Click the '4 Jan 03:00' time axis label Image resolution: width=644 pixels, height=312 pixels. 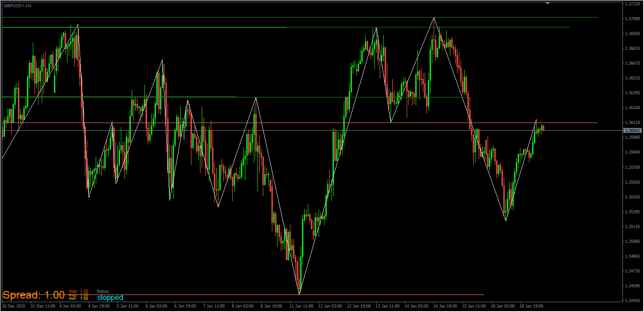[x=70, y=306]
